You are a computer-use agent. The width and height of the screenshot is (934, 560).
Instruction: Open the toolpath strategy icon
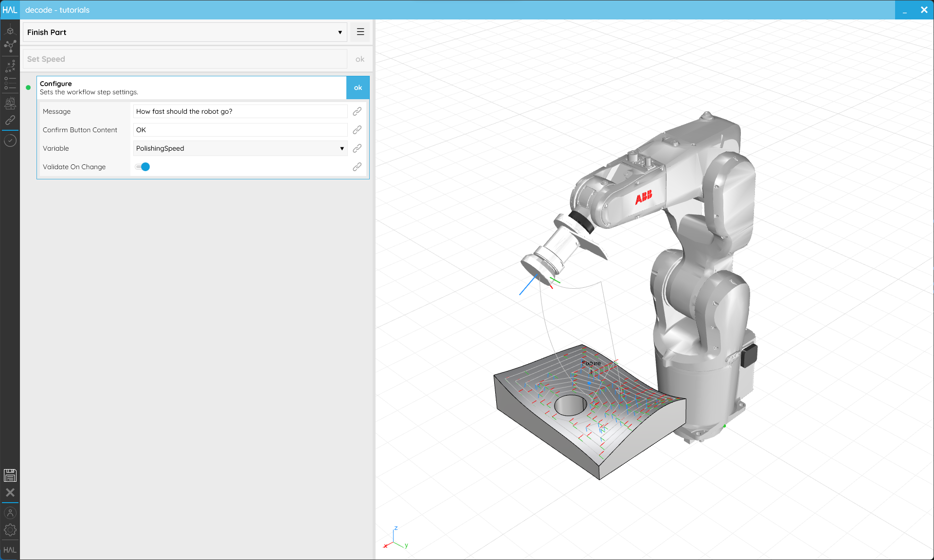click(x=10, y=66)
